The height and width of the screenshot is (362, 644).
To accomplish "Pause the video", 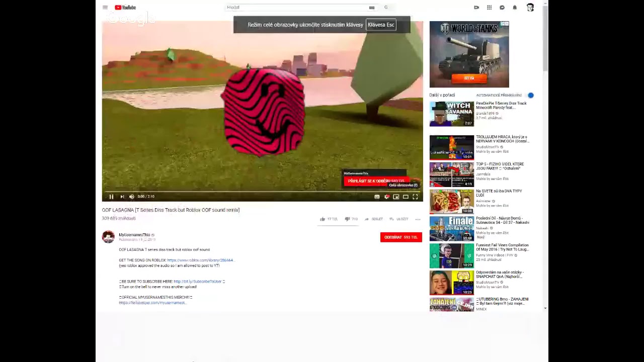I will point(111,197).
